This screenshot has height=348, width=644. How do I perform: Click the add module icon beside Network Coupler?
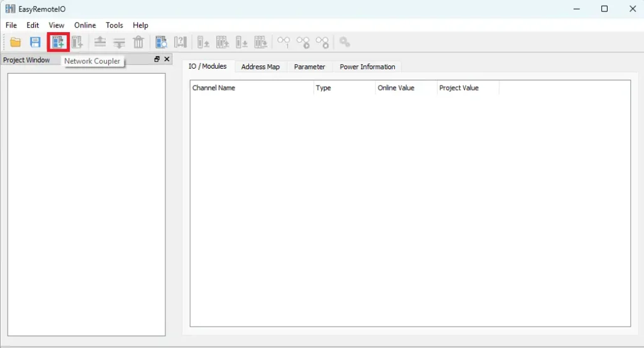(x=77, y=42)
